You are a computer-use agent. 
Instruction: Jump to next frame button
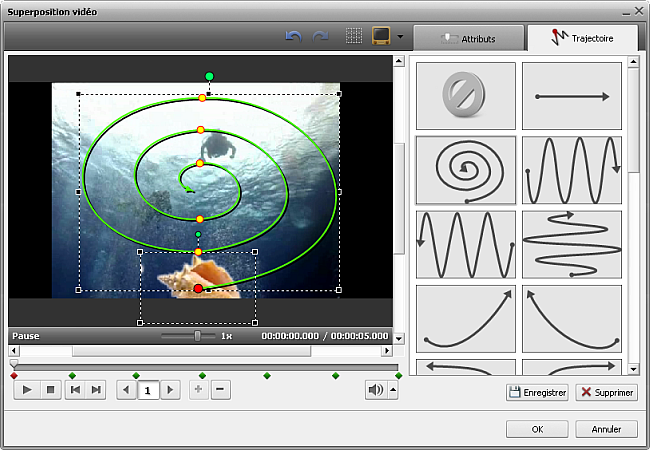click(x=96, y=390)
